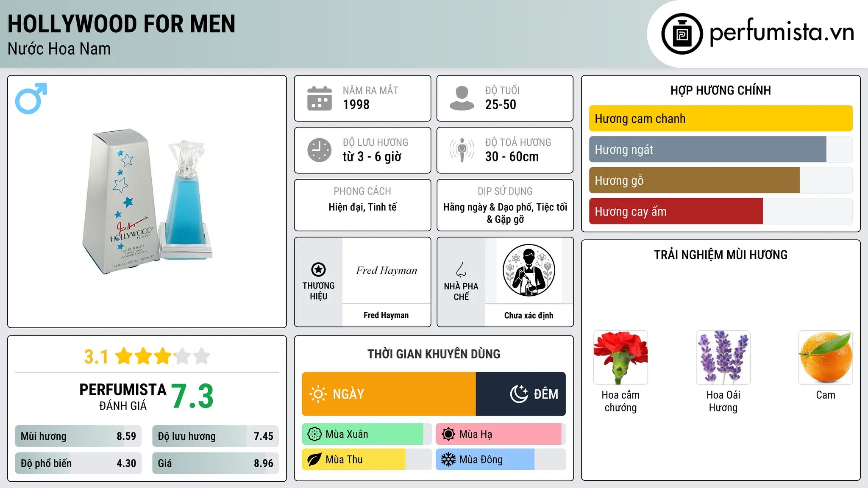
Task: Click the calendar icon beside Năm ra mắt
Action: pyautogui.click(x=320, y=98)
